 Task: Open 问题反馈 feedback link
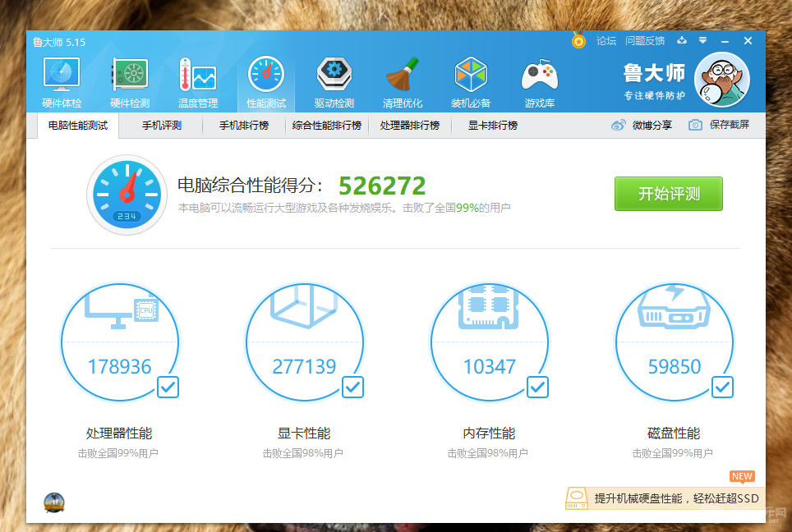click(644, 41)
